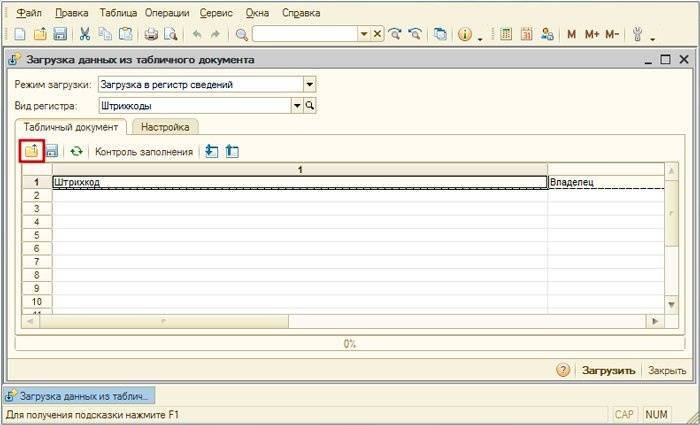Image resolution: width=700 pixels, height=425 pixels.
Task: Open the yellow info help icon
Action: pyautogui.click(x=465, y=35)
